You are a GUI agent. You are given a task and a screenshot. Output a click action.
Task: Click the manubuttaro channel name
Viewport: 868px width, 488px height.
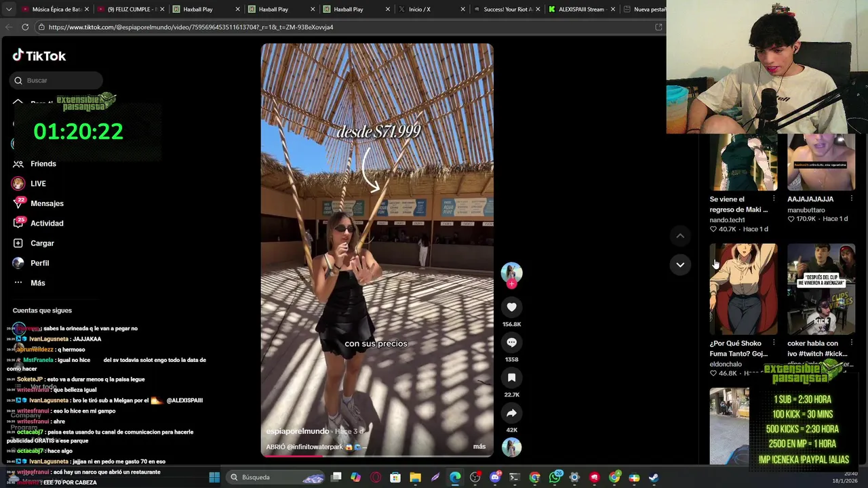pos(806,210)
